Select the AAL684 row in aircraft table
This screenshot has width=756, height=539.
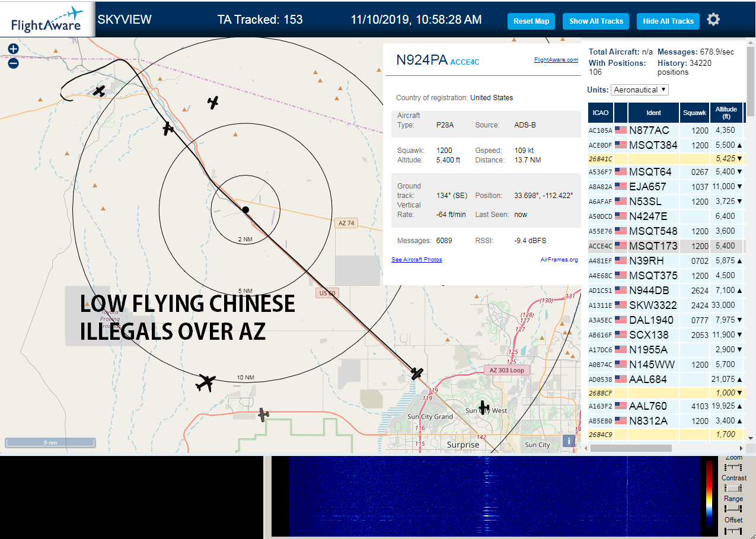[x=666, y=379]
